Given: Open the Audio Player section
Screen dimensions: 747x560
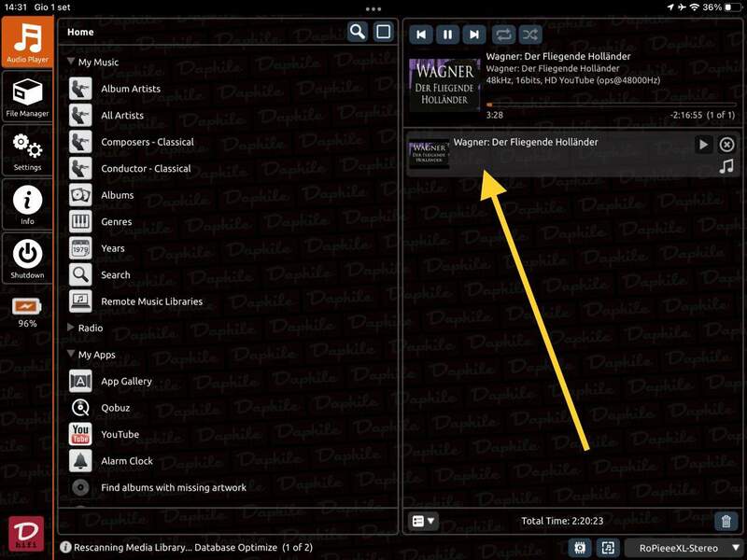Looking at the screenshot, I should point(27,42).
